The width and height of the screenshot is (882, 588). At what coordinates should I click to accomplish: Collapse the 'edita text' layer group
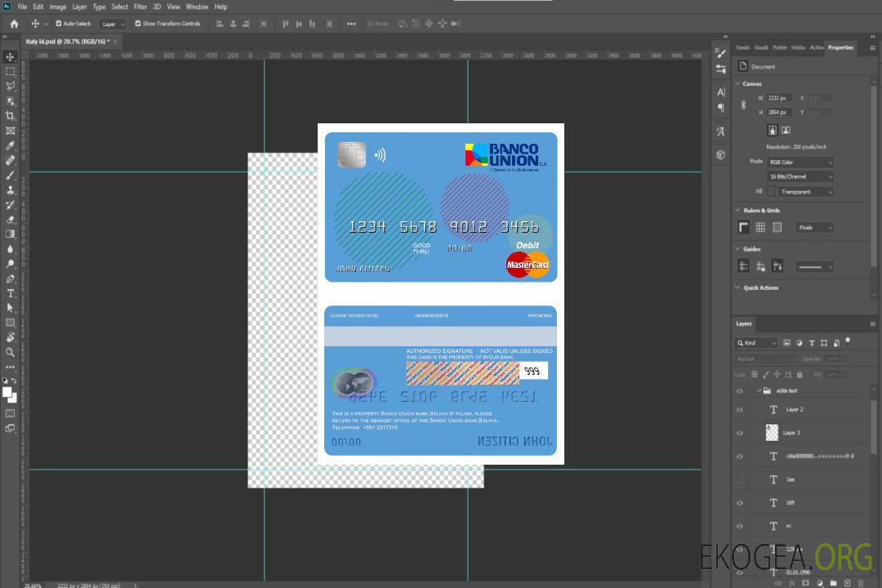tap(758, 390)
